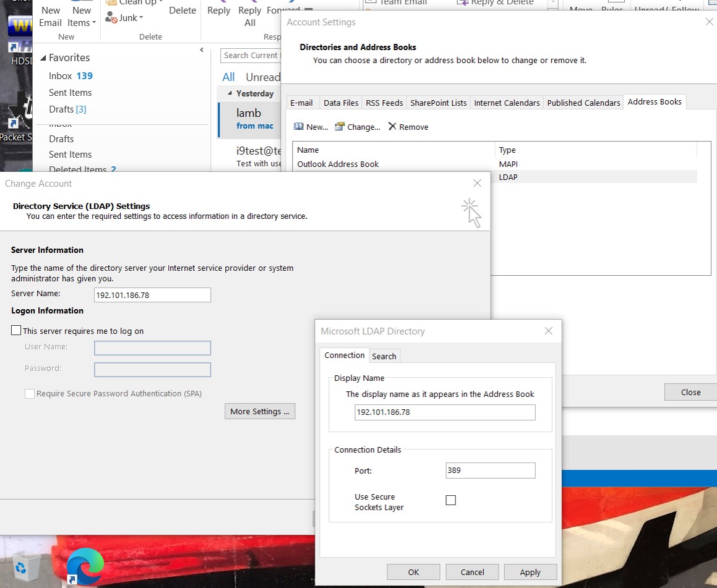Switch to the Search tab
Viewport: 717px width, 588px height.
(x=384, y=356)
